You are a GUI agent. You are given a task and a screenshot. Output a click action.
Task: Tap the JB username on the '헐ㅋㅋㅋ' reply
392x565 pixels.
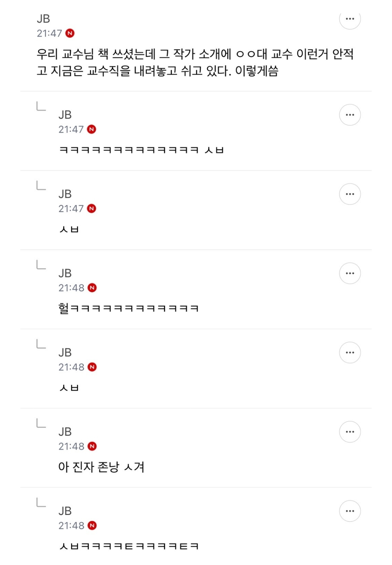click(x=65, y=273)
